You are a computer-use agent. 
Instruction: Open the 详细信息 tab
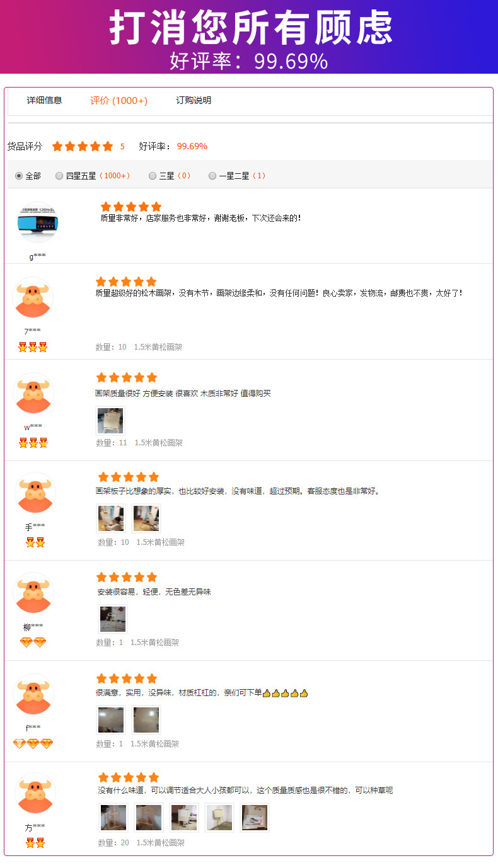44,100
